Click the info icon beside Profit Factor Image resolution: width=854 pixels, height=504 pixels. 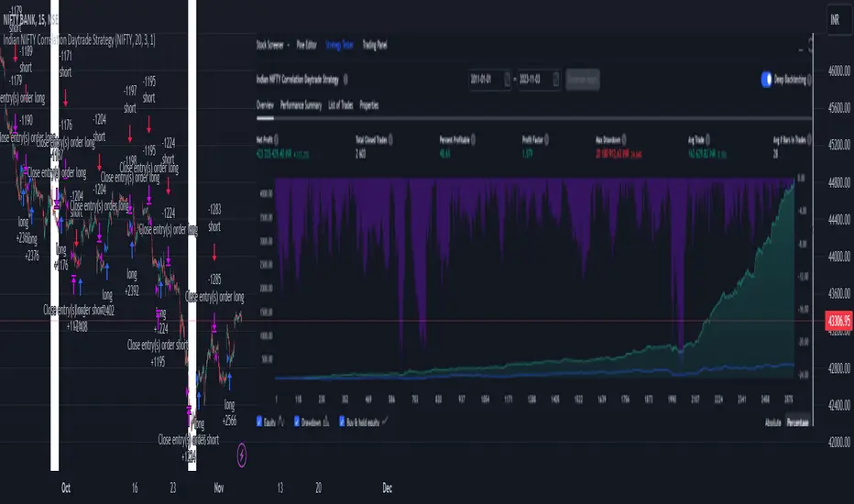point(546,139)
